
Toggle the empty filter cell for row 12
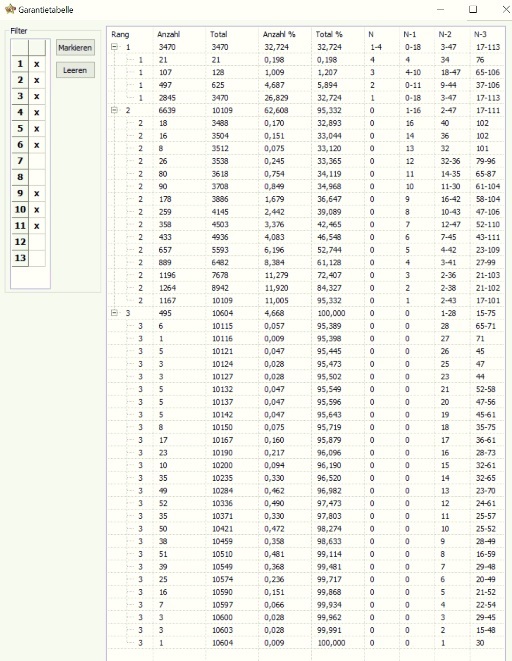pyautogui.click(x=37, y=242)
